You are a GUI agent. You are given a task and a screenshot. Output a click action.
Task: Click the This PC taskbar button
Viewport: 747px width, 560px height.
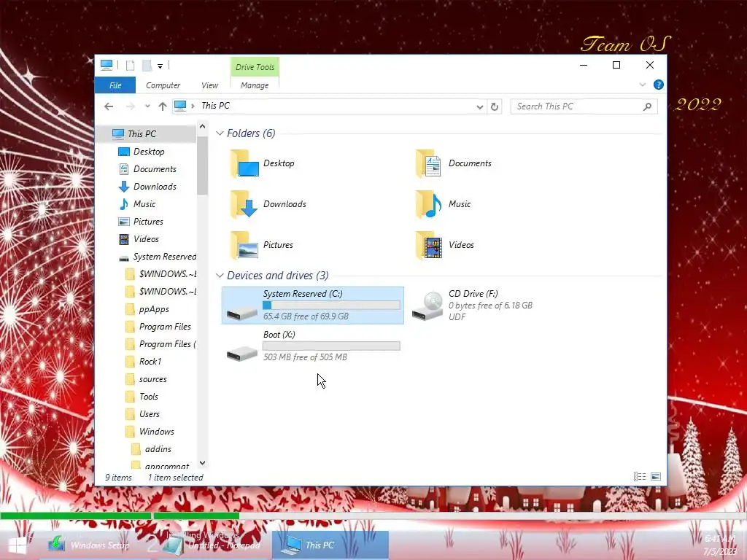(330, 545)
